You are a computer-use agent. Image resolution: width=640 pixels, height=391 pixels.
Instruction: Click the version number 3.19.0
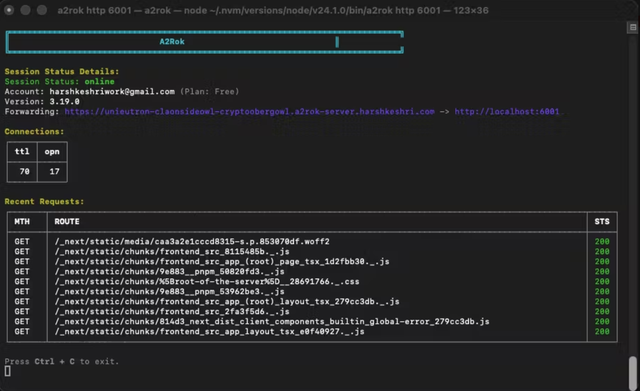pyautogui.click(x=64, y=101)
